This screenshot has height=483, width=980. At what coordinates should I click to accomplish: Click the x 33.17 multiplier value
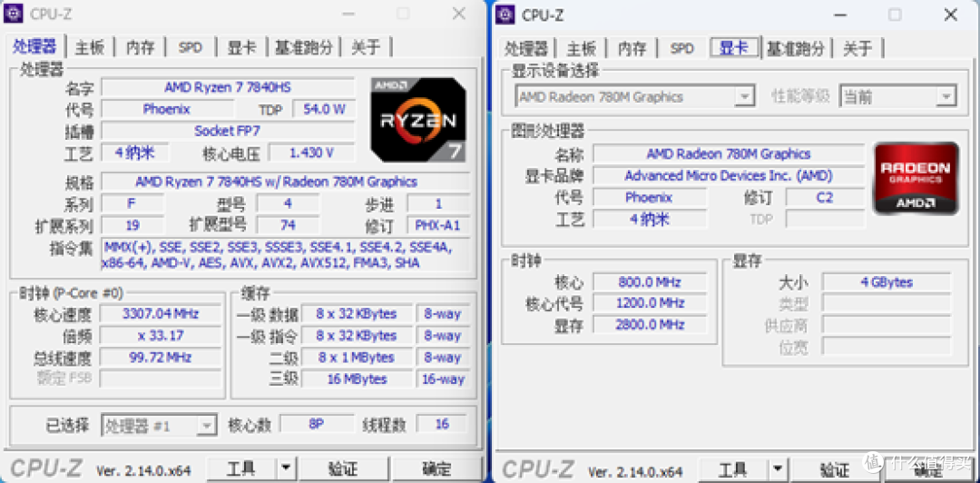(x=161, y=335)
